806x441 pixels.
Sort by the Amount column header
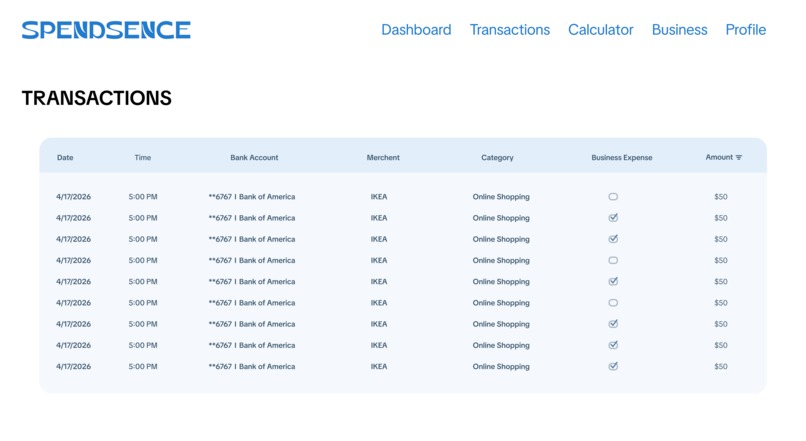(719, 157)
